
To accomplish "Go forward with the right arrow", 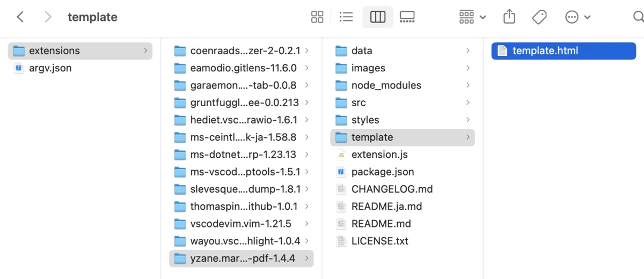I will 48,17.
